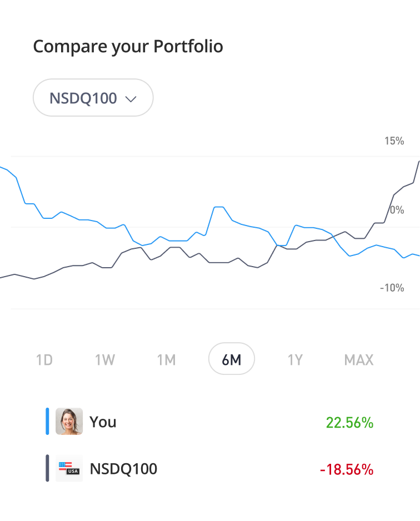Show the MAX time range
This screenshot has height=521, width=420.
[358, 360]
